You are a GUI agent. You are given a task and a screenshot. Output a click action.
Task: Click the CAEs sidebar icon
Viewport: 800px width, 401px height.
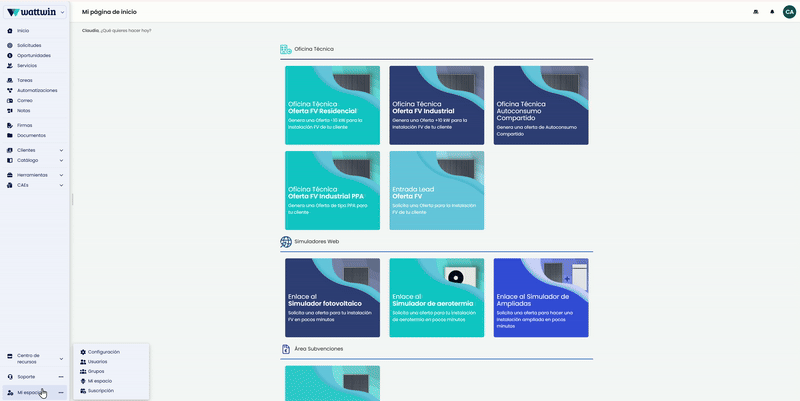[10, 185]
